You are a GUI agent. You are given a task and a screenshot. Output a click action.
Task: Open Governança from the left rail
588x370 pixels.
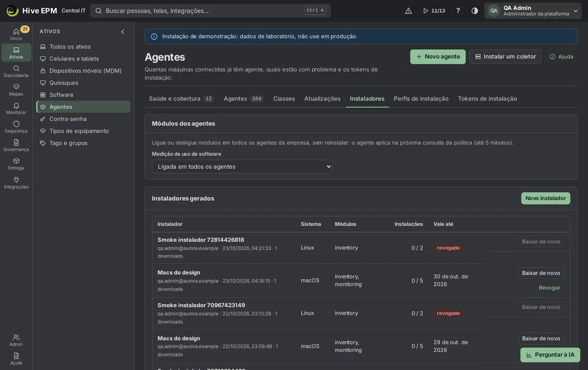(x=16, y=145)
